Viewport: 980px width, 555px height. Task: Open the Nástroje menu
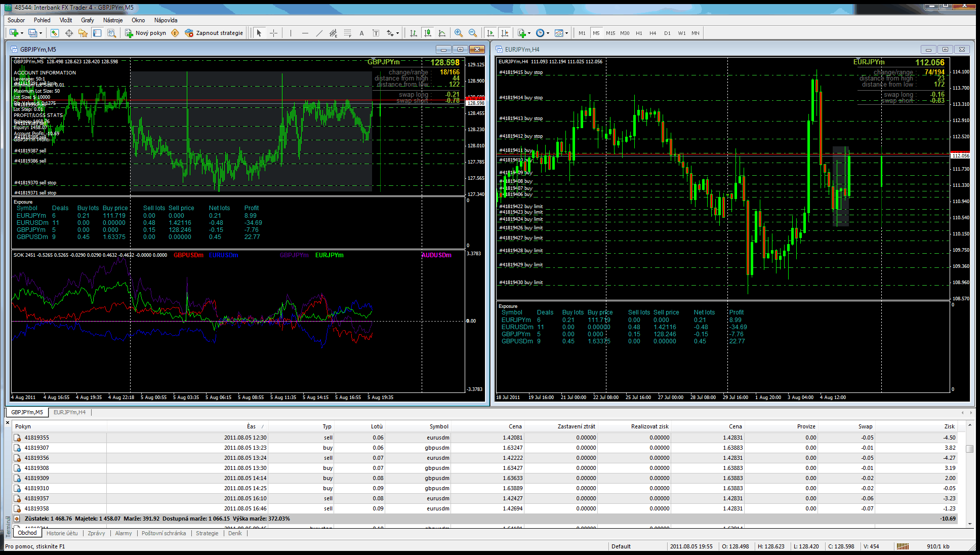point(113,20)
